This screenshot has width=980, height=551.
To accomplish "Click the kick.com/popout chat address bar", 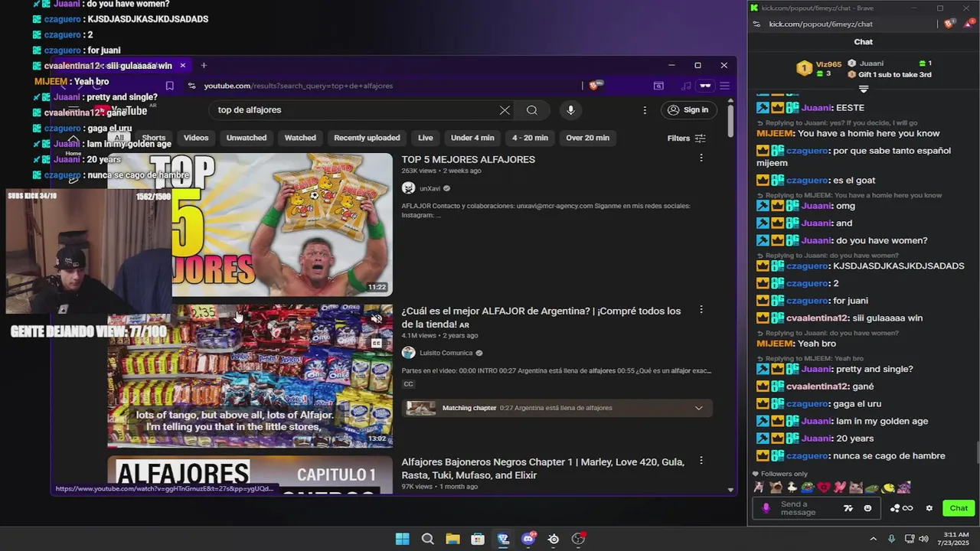I will pos(821,24).
